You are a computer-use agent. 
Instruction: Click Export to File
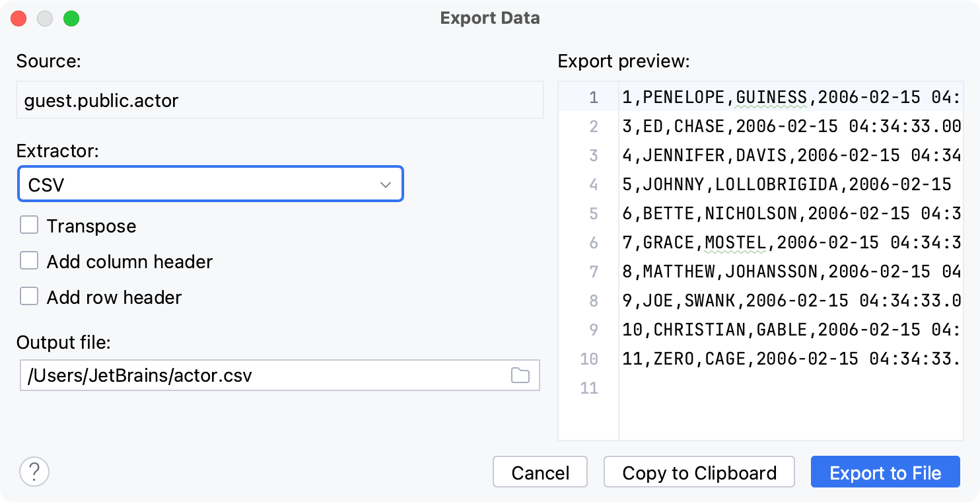[x=885, y=472]
